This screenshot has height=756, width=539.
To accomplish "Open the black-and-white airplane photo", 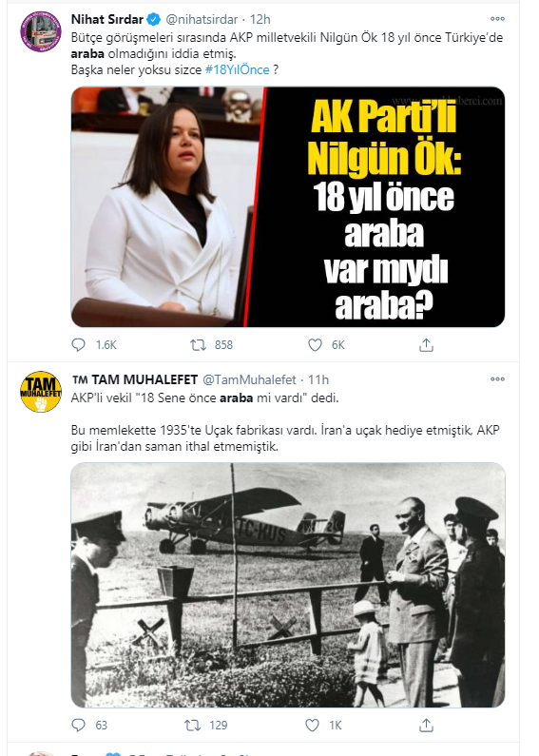I will (x=288, y=585).
